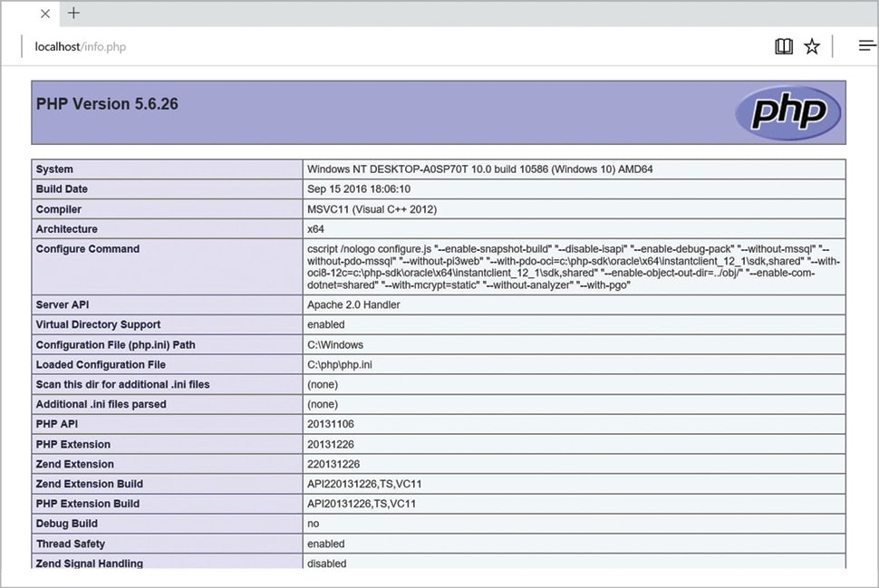Select disabled value for Zend Signal Handling
879x588 pixels.
coord(327,564)
